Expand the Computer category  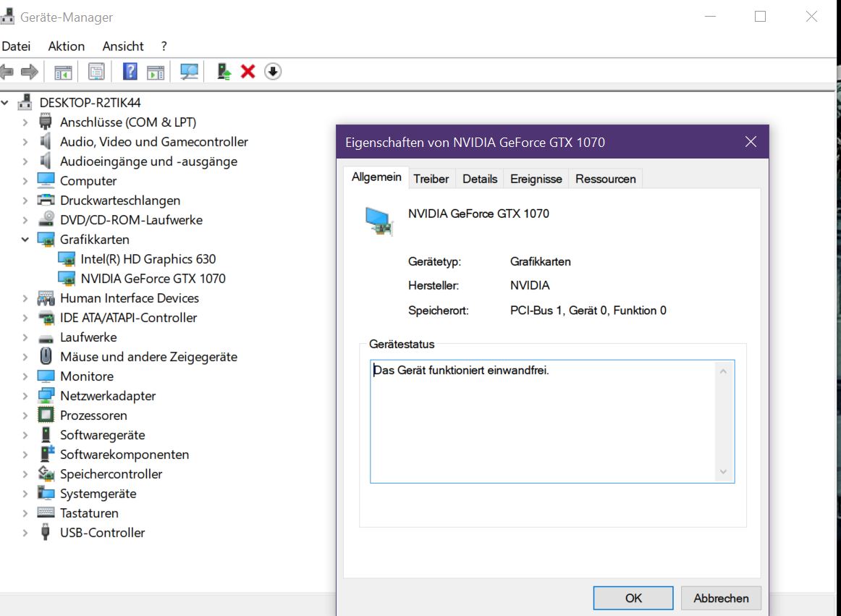[25, 181]
